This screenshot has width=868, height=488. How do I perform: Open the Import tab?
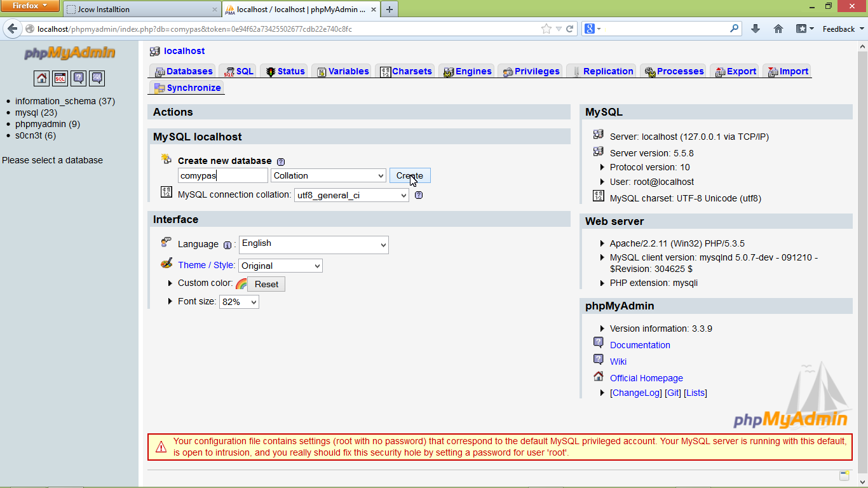tap(787, 71)
